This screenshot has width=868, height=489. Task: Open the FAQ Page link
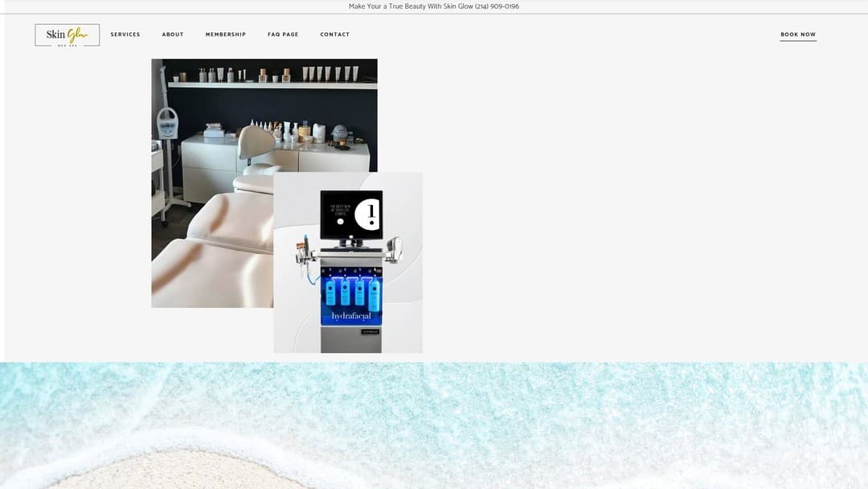282,34
